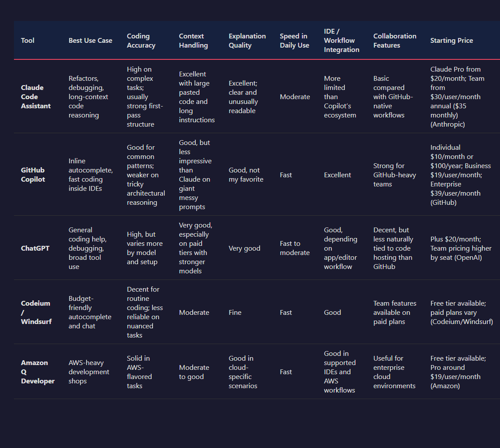Screen dimensions: 500x448
Task: Select GitHub Copilot's Excellent integration cell
Action: pyautogui.click(x=337, y=175)
